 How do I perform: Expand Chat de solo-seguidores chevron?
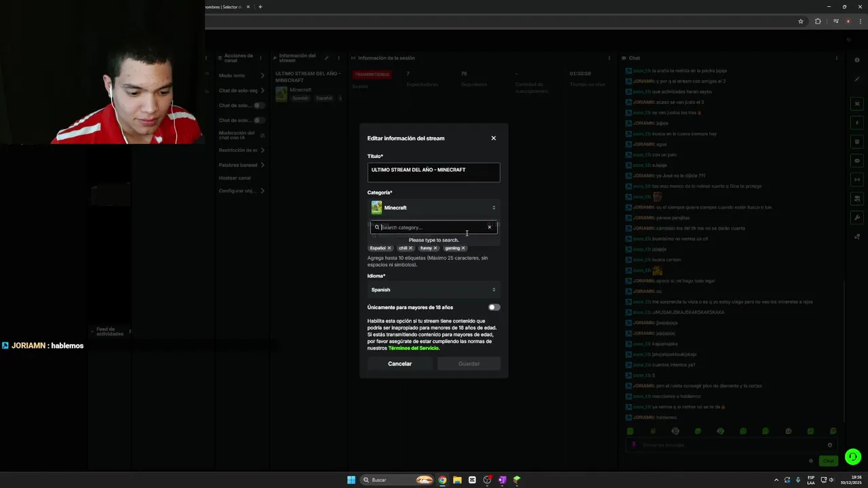[262, 90]
